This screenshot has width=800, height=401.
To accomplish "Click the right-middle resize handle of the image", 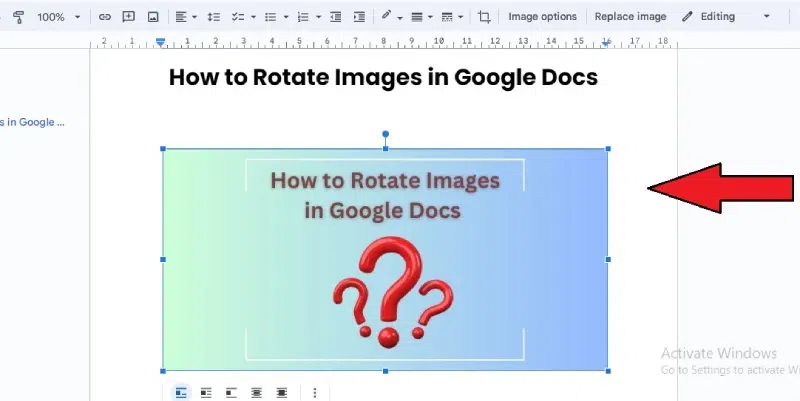I will click(608, 259).
